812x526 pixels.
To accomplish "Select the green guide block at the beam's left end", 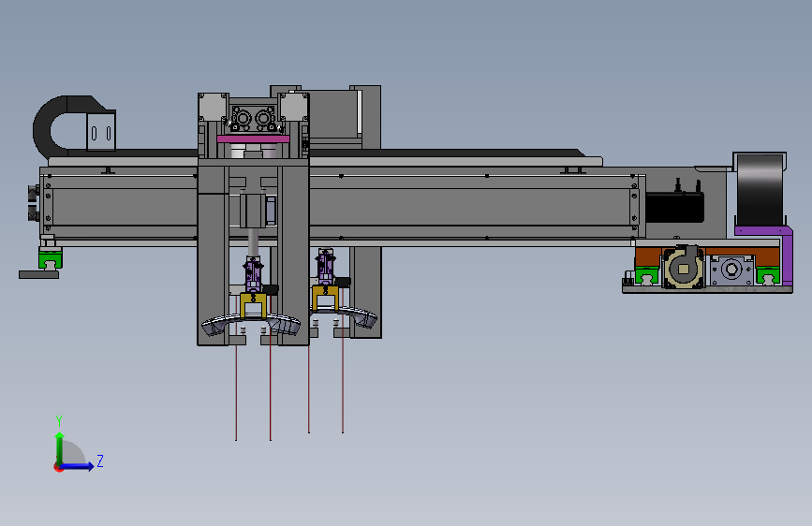I will (x=51, y=258).
